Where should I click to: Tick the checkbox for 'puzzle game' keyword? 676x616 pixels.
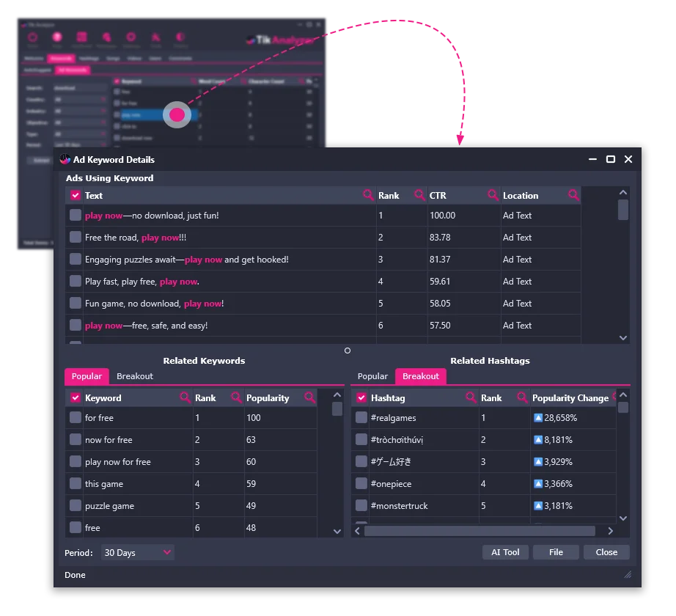pos(75,506)
